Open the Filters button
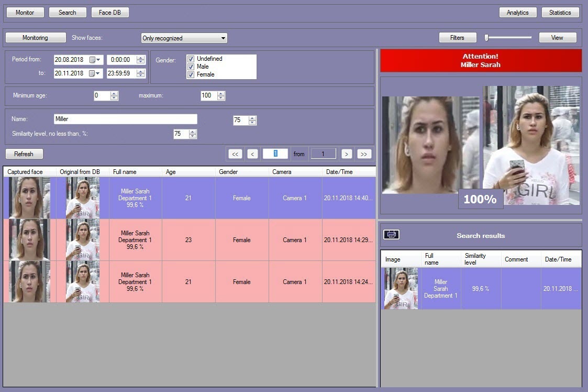 click(458, 38)
